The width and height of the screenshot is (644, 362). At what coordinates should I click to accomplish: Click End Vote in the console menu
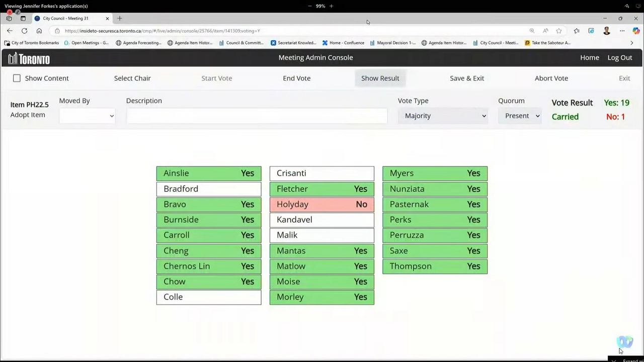pyautogui.click(x=296, y=78)
